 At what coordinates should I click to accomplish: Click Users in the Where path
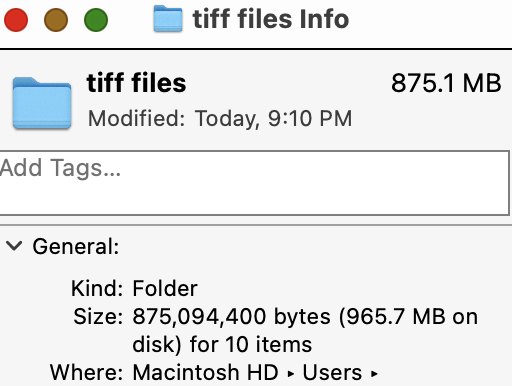(x=332, y=372)
